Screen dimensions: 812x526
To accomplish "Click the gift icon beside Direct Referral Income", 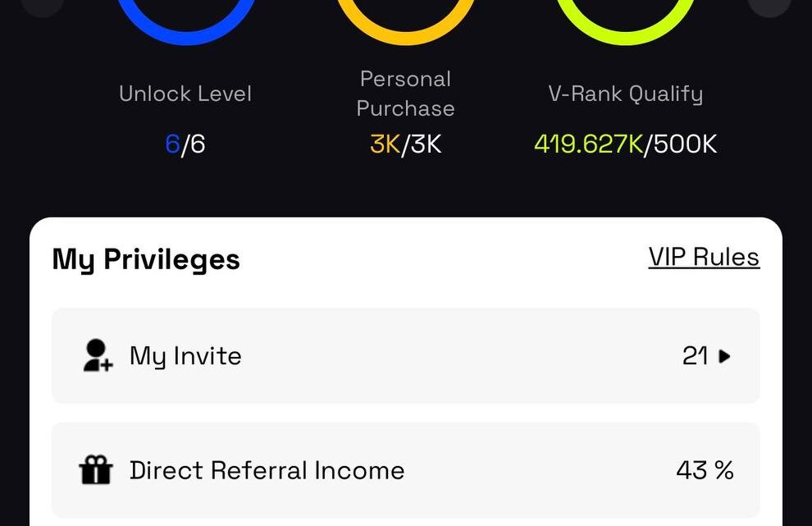I will [95, 471].
